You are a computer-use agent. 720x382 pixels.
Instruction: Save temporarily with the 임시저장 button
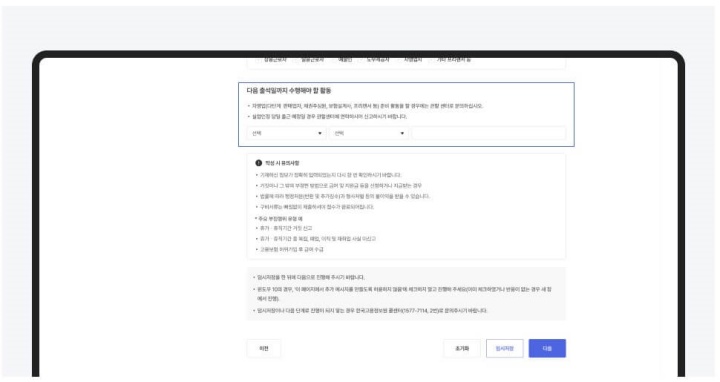coord(505,348)
